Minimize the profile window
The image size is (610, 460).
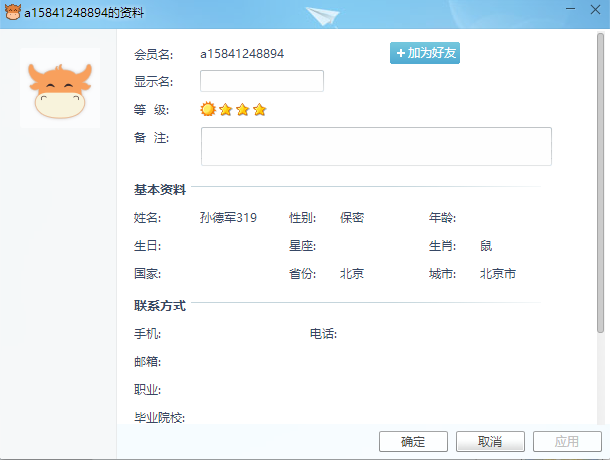click(x=570, y=9)
